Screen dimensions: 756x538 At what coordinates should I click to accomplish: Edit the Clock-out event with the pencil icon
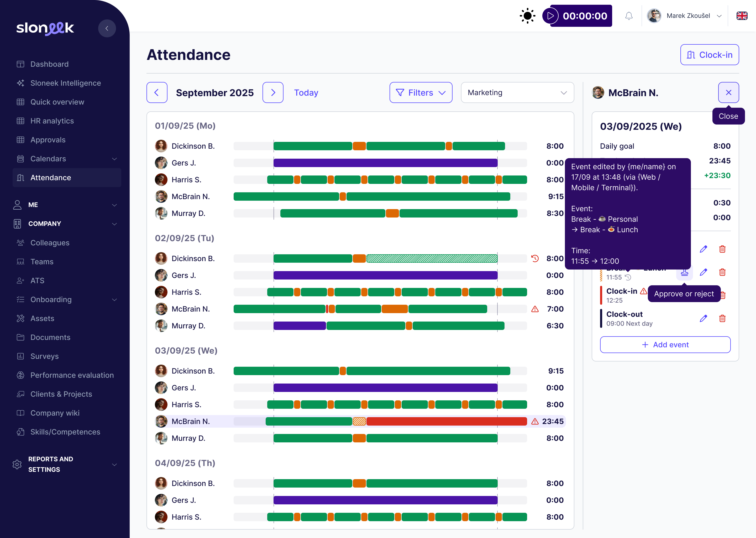[x=703, y=318]
